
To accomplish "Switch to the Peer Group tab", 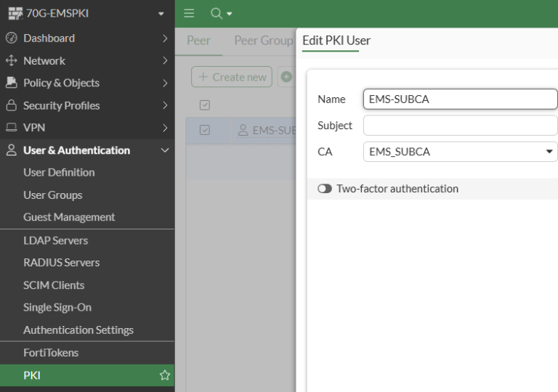I will [264, 41].
